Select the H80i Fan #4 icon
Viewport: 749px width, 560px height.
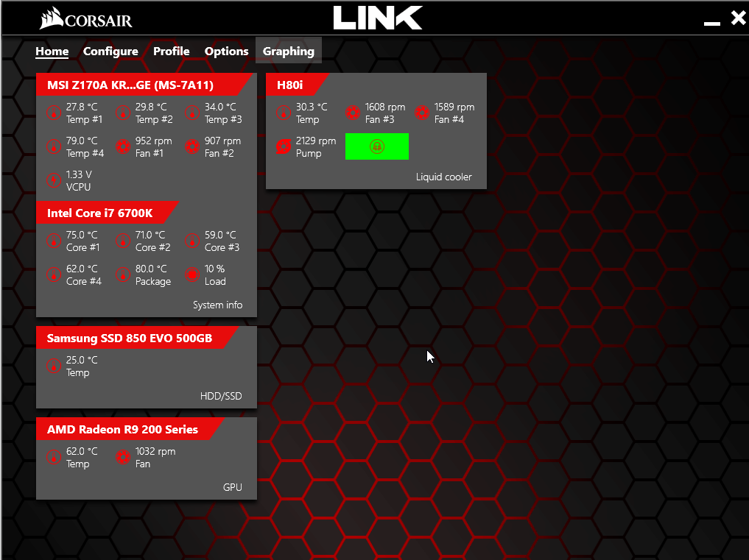[422, 113]
